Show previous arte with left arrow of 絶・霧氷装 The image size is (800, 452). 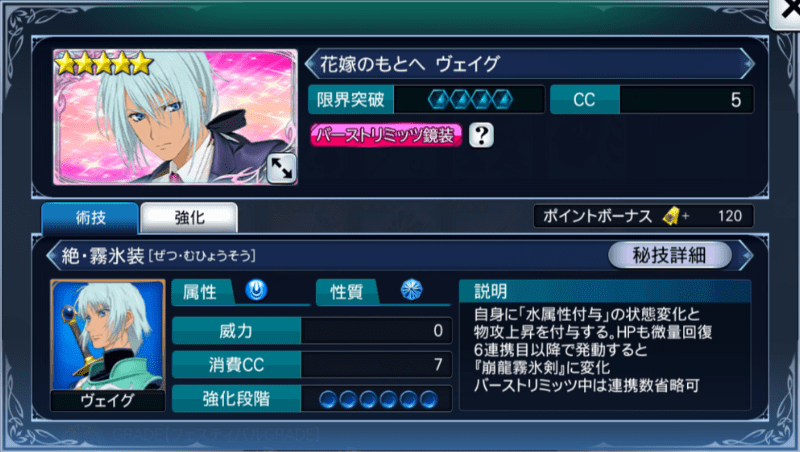click(53, 255)
